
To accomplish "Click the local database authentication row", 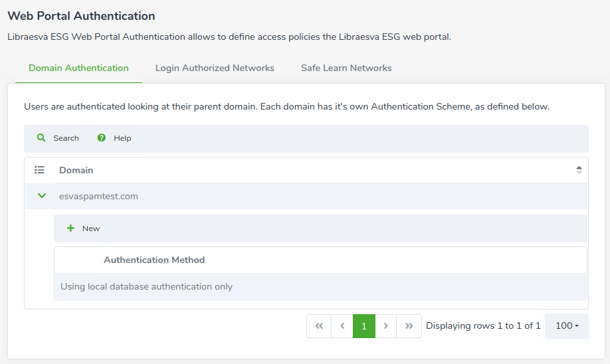I will click(320, 286).
